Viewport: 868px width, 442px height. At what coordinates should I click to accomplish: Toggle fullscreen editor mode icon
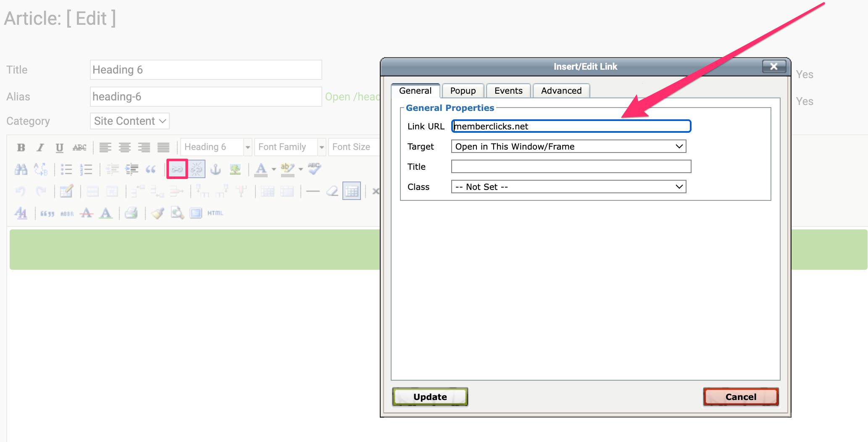point(196,213)
